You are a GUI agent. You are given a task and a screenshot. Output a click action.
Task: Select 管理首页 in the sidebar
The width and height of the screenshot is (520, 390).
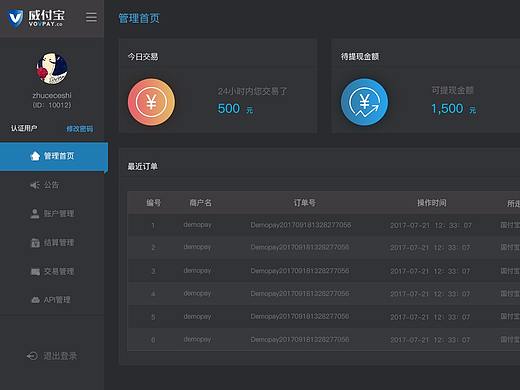point(54,156)
